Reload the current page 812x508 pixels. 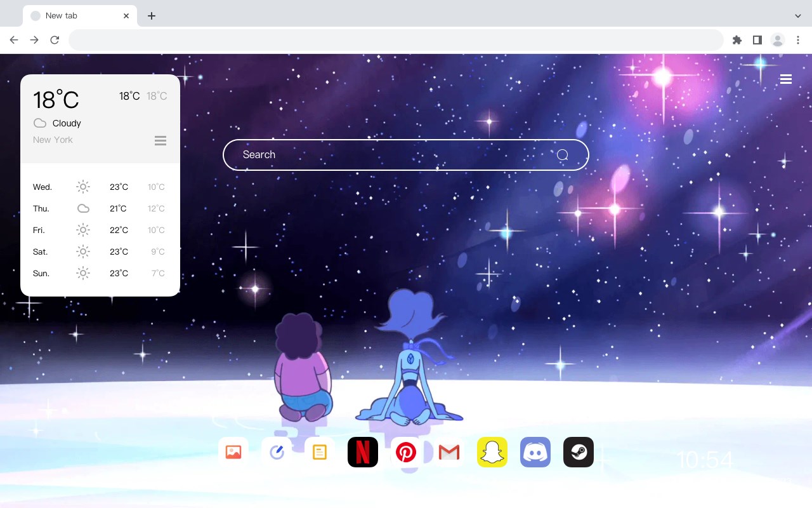[55, 40]
